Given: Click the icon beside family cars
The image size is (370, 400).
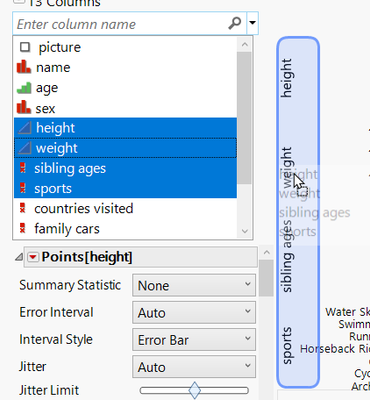Looking at the screenshot, I should point(22,228).
